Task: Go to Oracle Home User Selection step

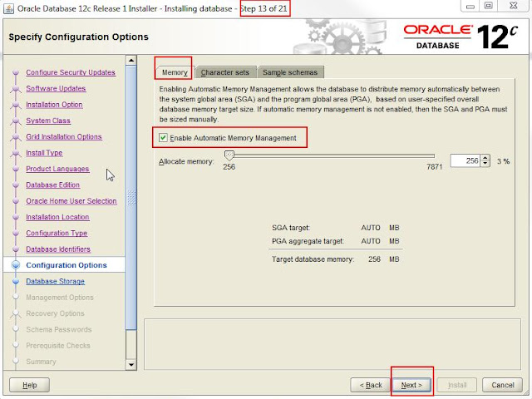Action: point(71,201)
